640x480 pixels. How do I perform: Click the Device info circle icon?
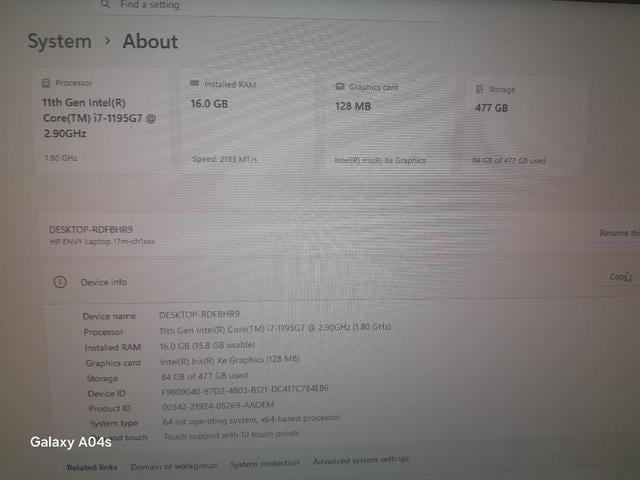(x=60, y=282)
